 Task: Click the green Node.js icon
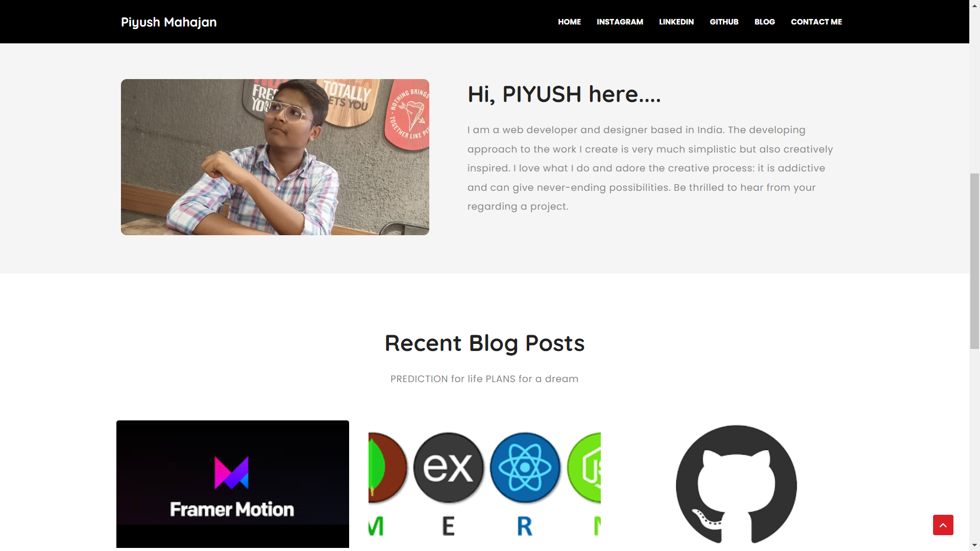[x=584, y=467]
